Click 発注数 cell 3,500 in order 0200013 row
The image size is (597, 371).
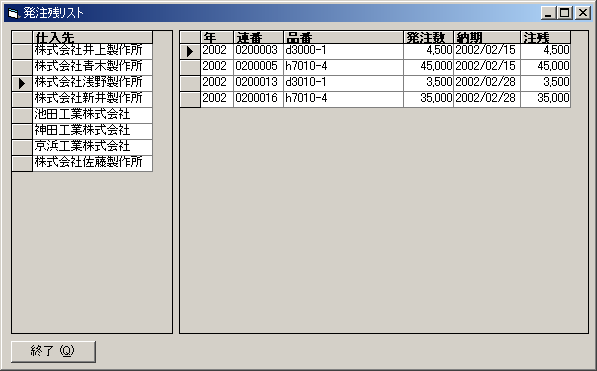(428, 83)
